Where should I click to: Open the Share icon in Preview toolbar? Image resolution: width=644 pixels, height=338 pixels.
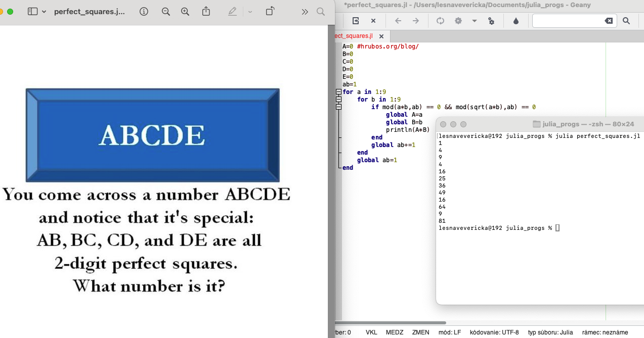click(x=206, y=11)
